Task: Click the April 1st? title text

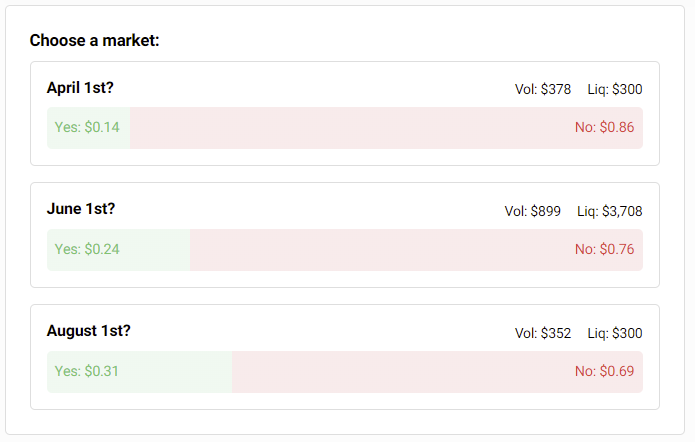Action: 80,88
